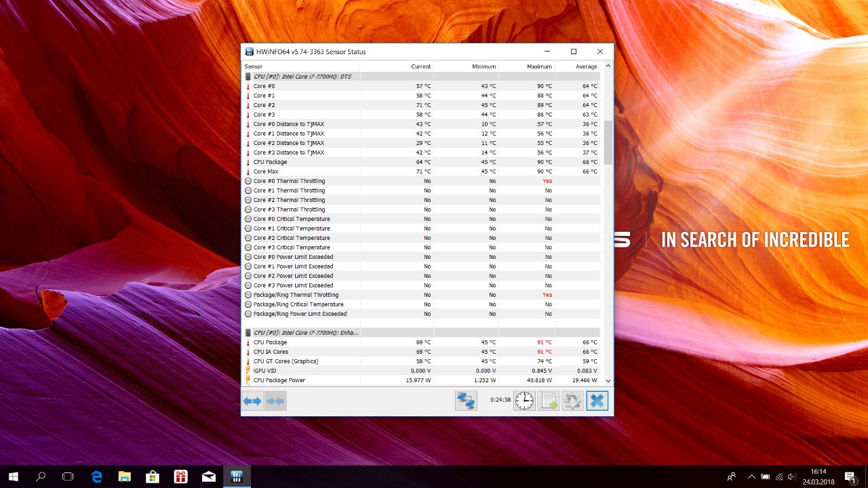This screenshot has height=488, width=868.
Task: Click the shrink columns arrows button
Action: (275, 401)
